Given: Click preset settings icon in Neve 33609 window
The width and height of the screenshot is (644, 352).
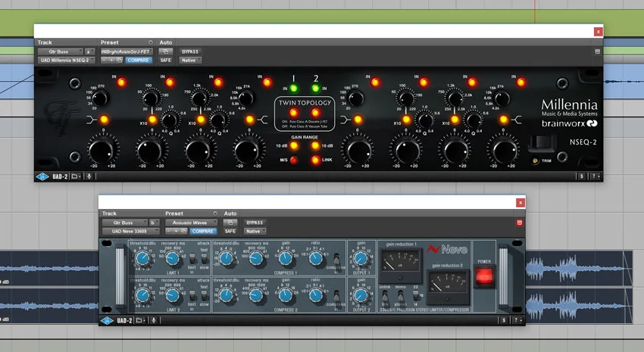Looking at the screenshot, I should click(183, 232).
